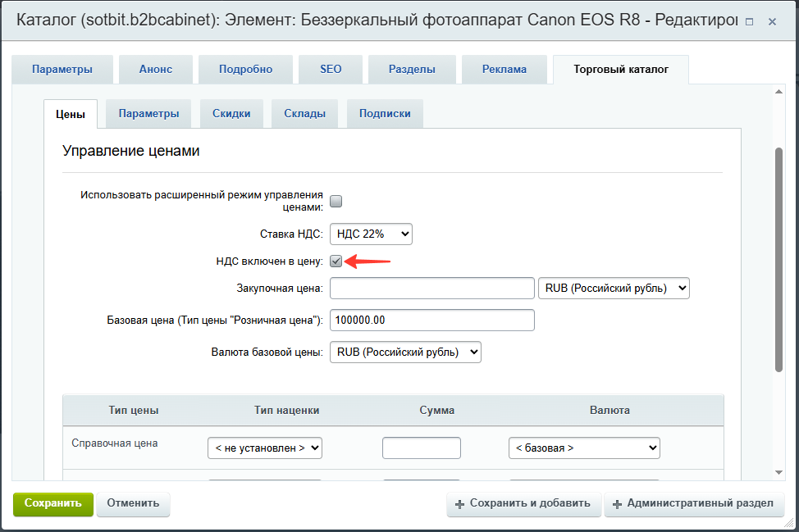Close the catalog element dialog
799x532 pixels.
pyautogui.click(x=773, y=22)
